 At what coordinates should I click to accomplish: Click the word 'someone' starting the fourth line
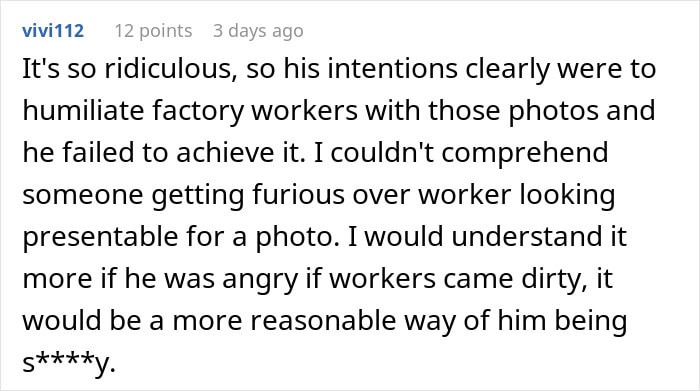tap(83, 196)
